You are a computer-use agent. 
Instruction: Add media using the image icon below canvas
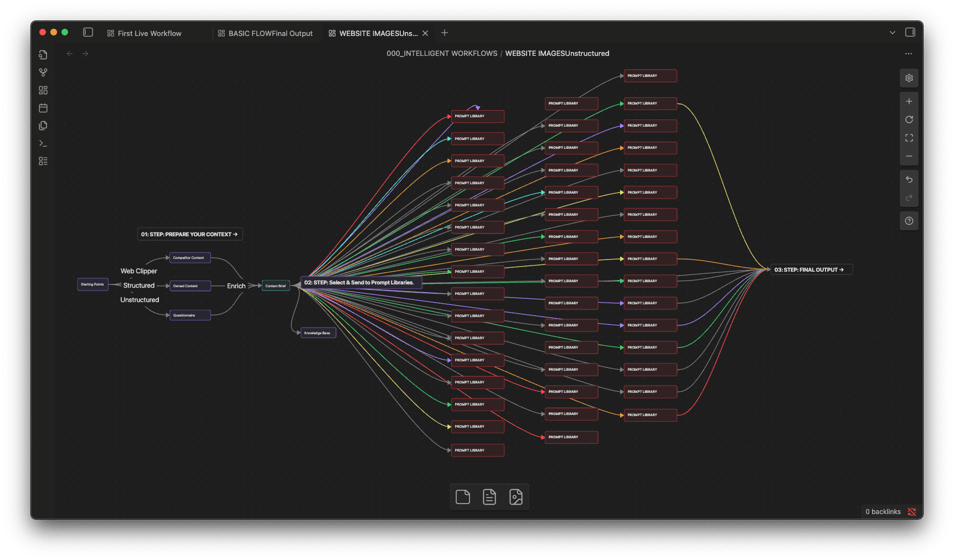pos(516,496)
